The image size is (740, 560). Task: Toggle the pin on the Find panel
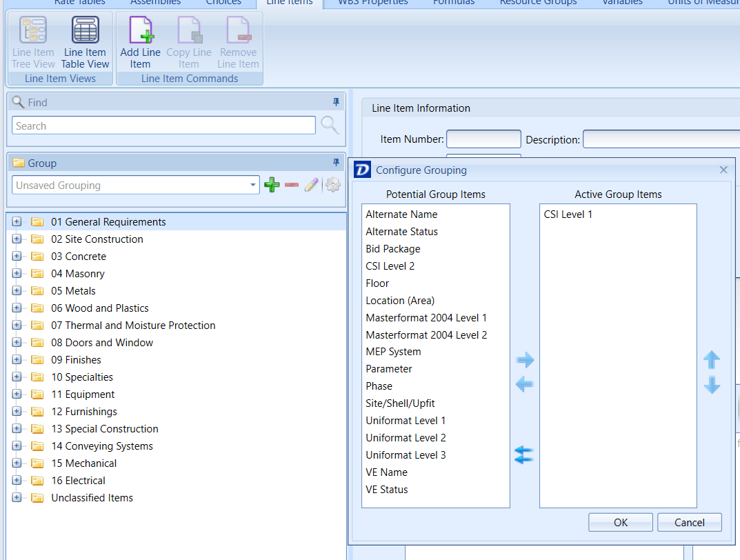click(x=336, y=101)
